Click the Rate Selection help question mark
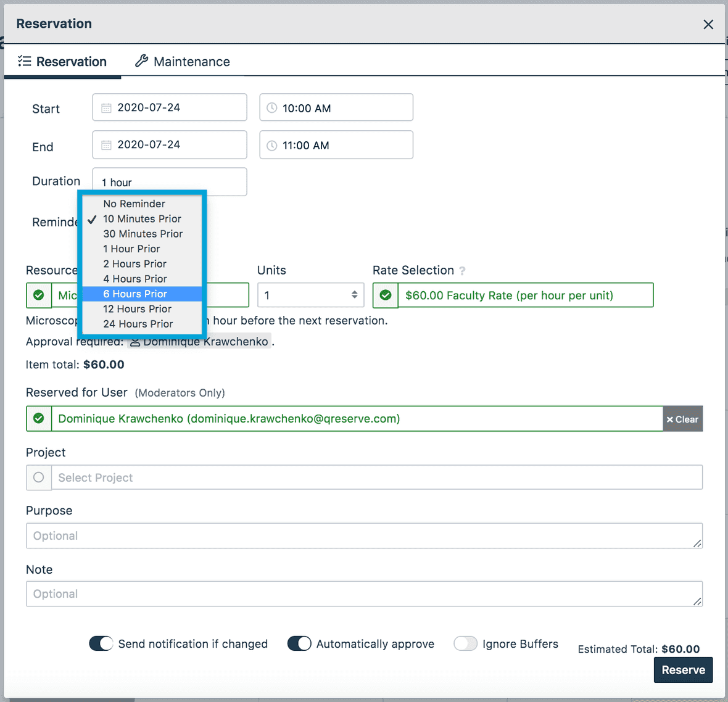This screenshot has width=728, height=702. click(462, 271)
